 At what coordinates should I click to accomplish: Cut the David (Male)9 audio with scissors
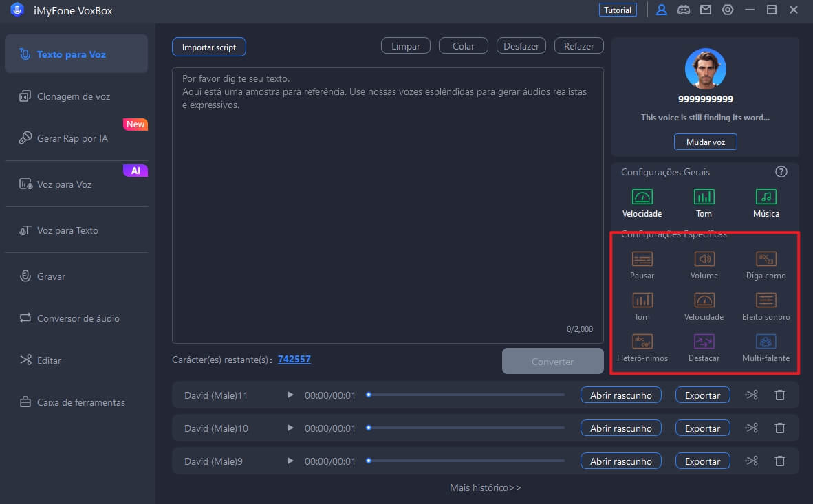(x=751, y=461)
